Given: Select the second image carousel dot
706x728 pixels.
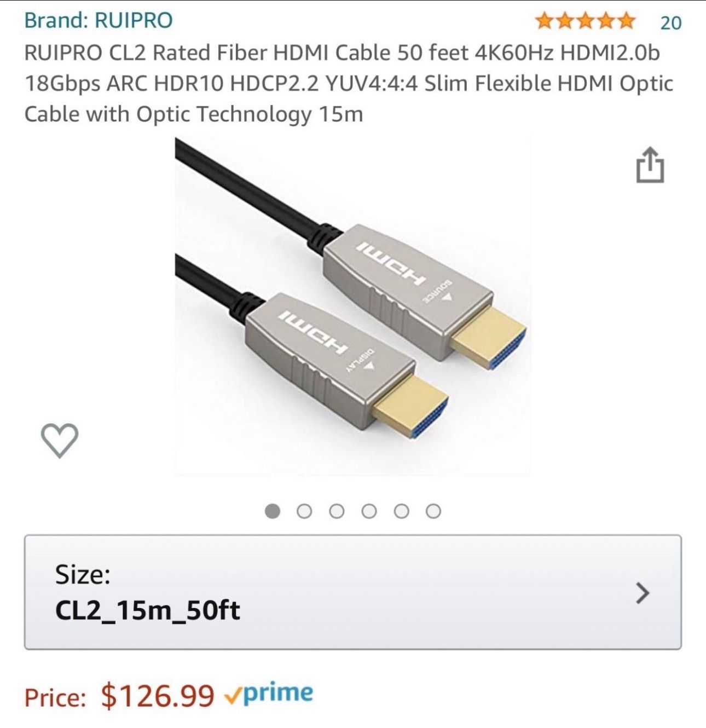Looking at the screenshot, I should tap(304, 511).
